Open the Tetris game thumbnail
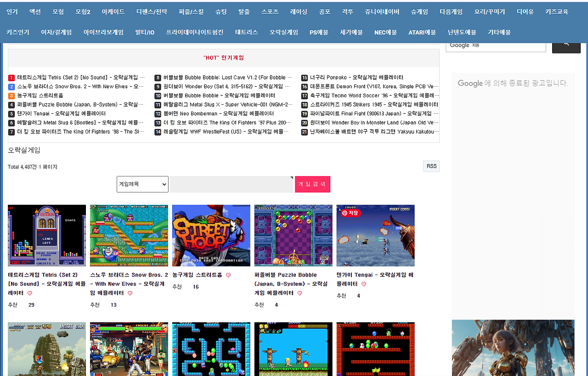588x376 pixels. [x=47, y=236]
